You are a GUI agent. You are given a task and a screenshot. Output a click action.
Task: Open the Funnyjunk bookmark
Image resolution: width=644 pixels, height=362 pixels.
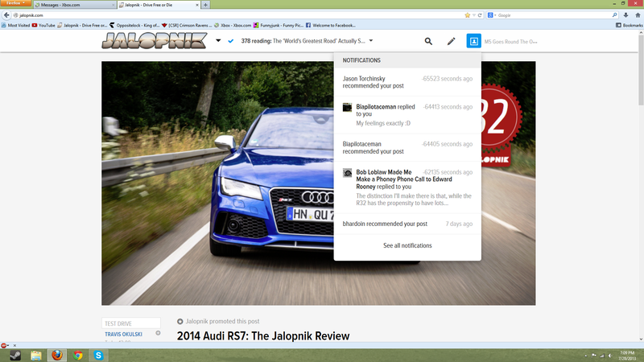[x=278, y=25]
